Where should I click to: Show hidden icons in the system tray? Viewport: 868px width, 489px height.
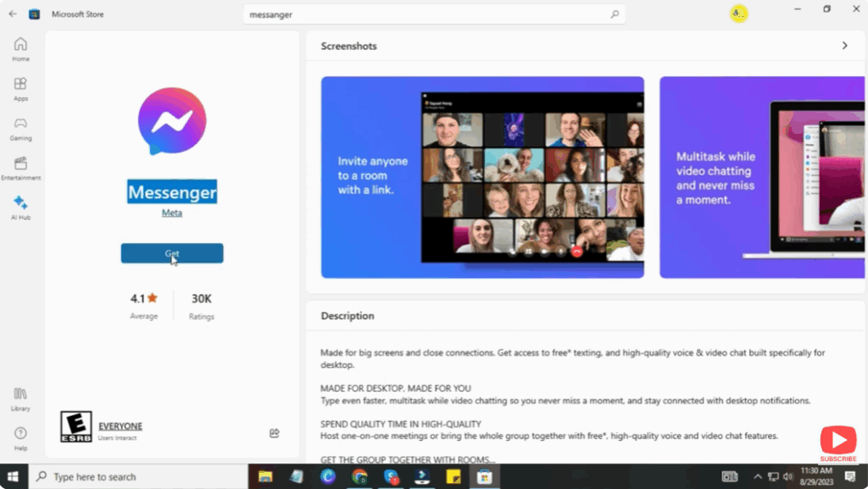757,476
